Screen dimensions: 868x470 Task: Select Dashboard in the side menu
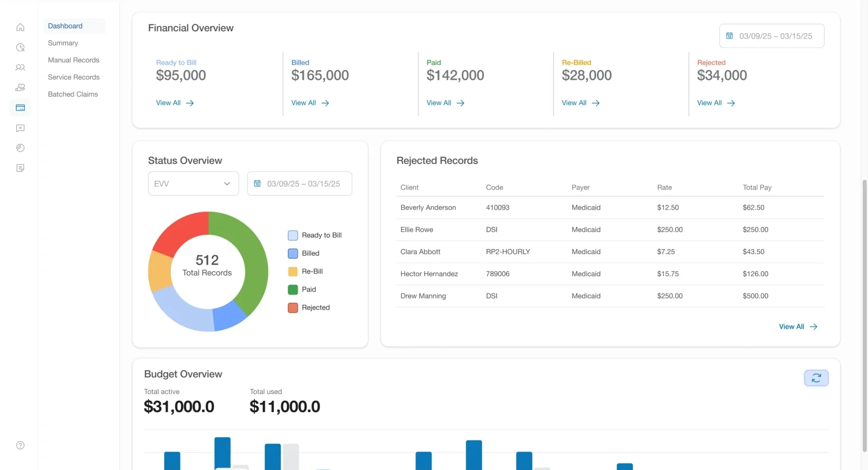point(65,26)
